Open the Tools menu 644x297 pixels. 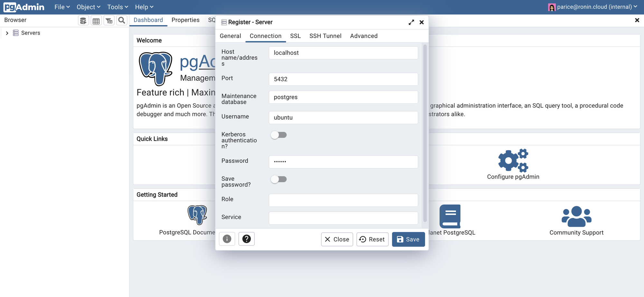[118, 7]
